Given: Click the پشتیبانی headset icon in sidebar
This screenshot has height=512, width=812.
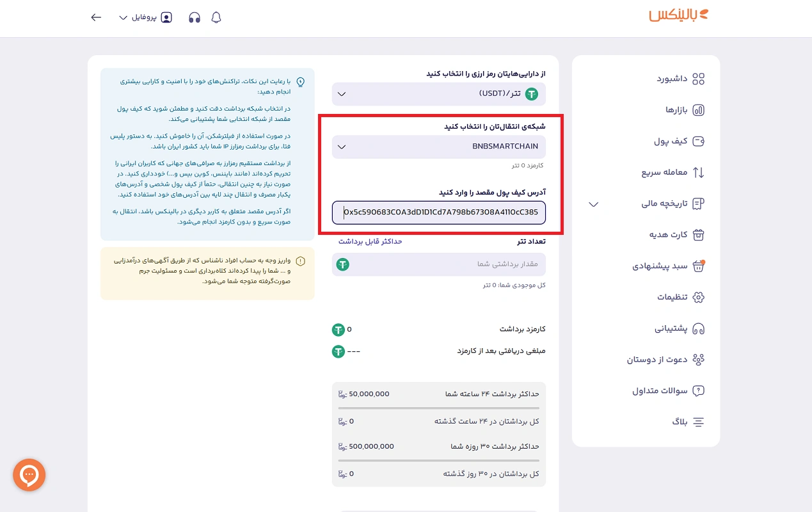Looking at the screenshot, I should 698,328.
